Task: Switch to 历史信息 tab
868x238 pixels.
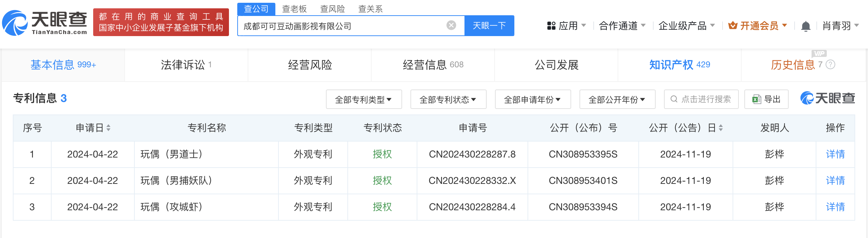Action: 803,65
